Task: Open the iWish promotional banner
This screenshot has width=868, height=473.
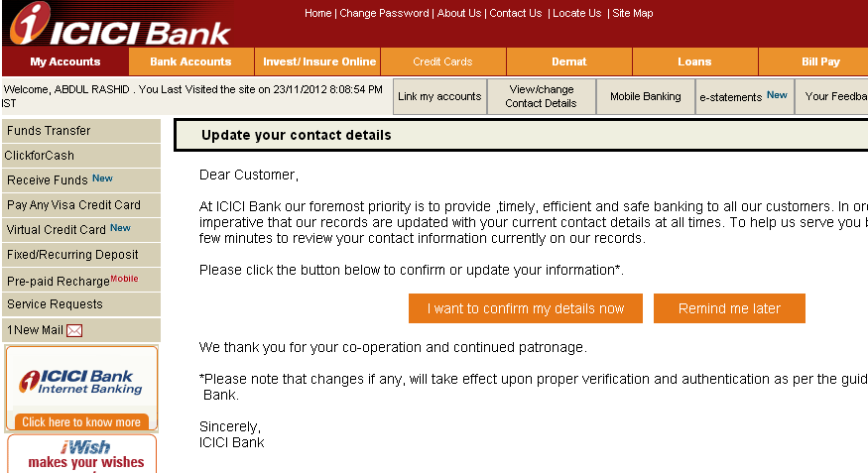Action: click(82, 454)
